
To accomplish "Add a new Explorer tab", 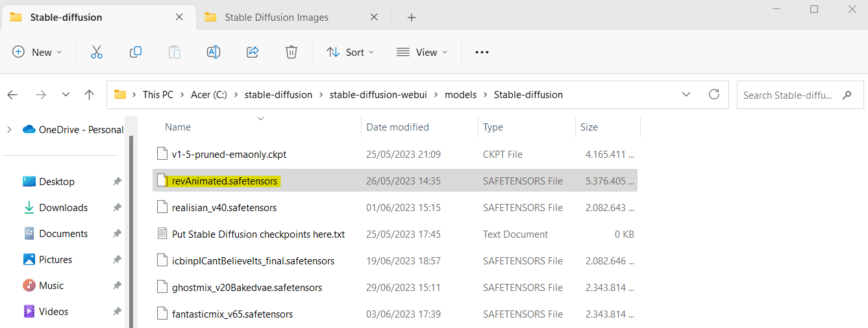I will (412, 18).
